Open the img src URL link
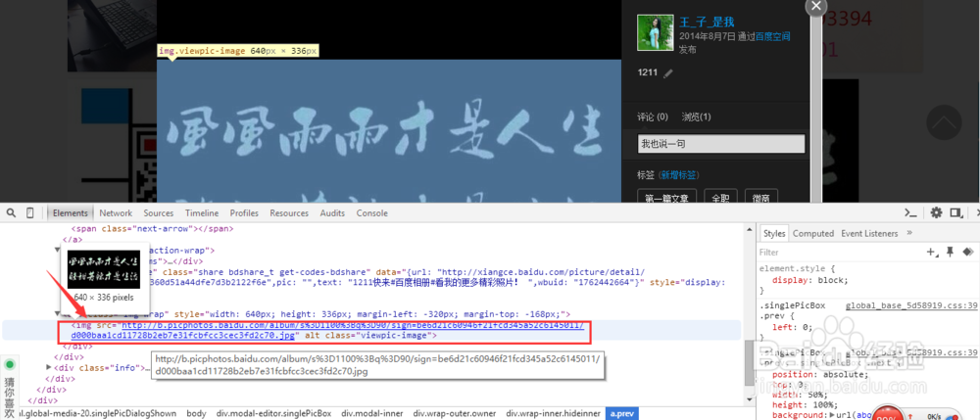The width and height of the screenshot is (980, 420). [x=328, y=330]
